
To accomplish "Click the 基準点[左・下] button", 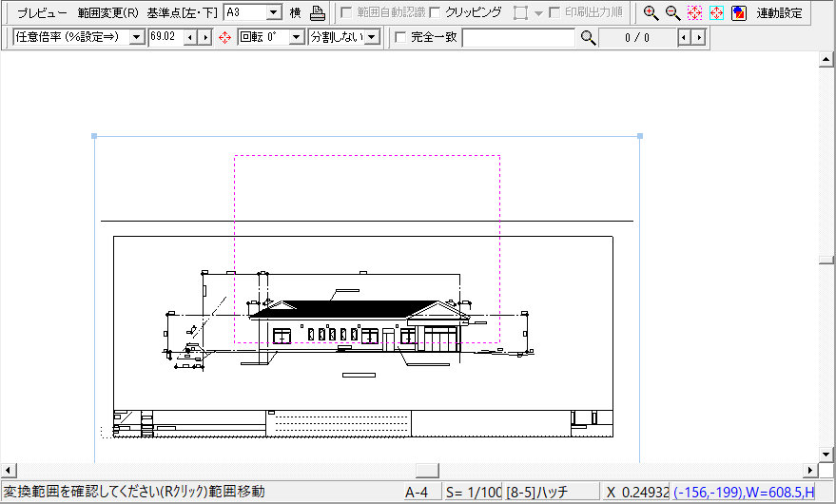I will (182, 13).
